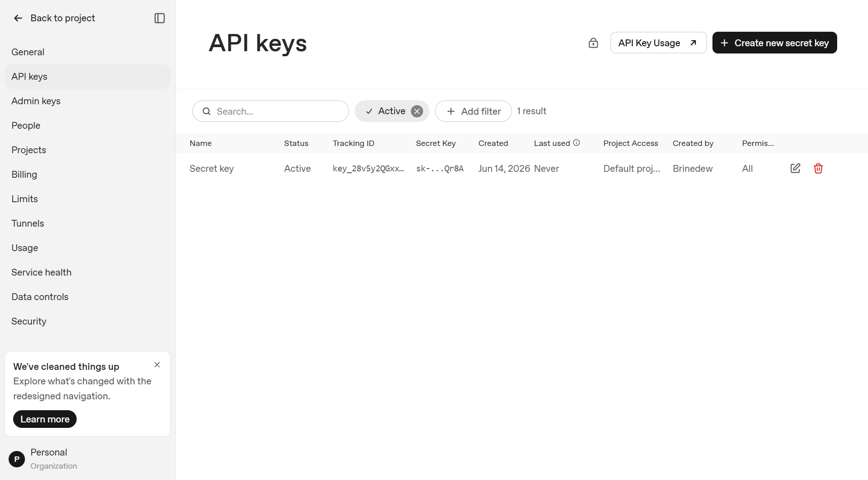The image size is (868, 480).
Task: Dismiss the cleaned things up notice
Action: [x=157, y=364]
